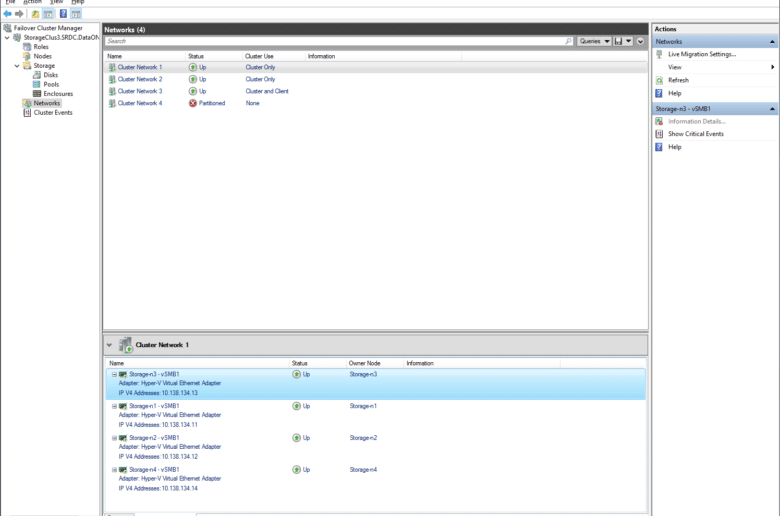Open the Help menu in menu bar
The height and width of the screenshot is (516, 780).
pos(78,2)
